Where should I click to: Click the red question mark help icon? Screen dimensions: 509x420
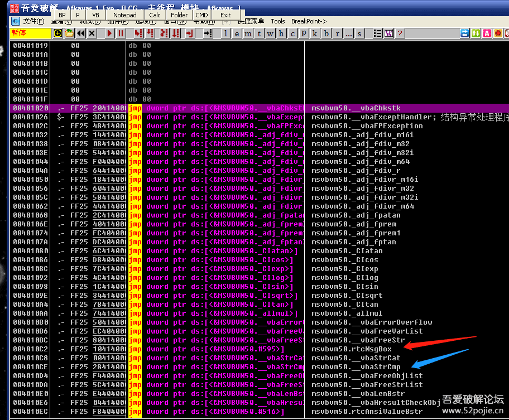400,33
